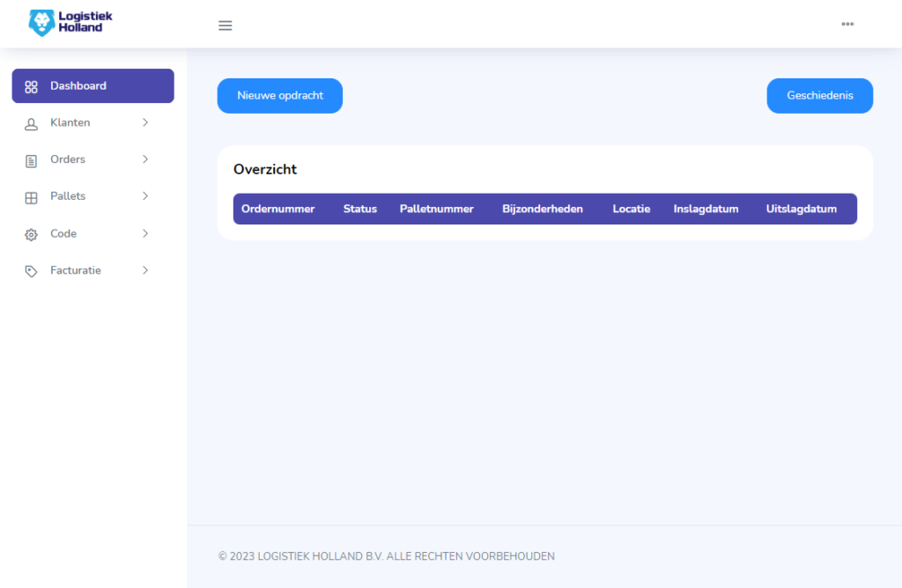902x588 pixels.
Task: Click the Logistiek Holland lion logo
Action: pyautogui.click(x=41, y=23)
